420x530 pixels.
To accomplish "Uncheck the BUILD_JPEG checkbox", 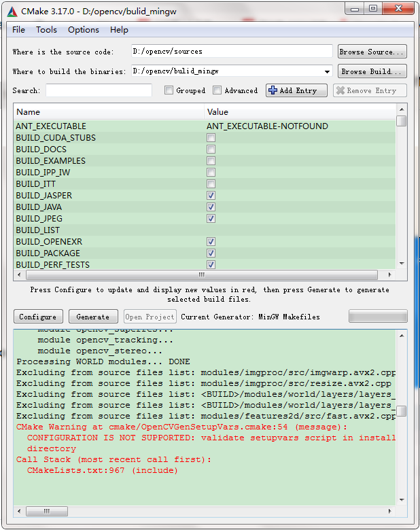I will (x=211, y=218).
